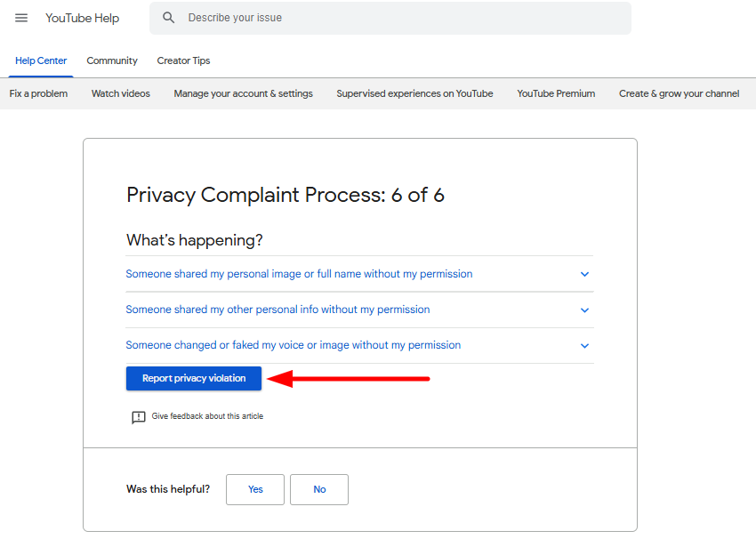
Task: Switch to the Community tab
Action: (112, 60)
